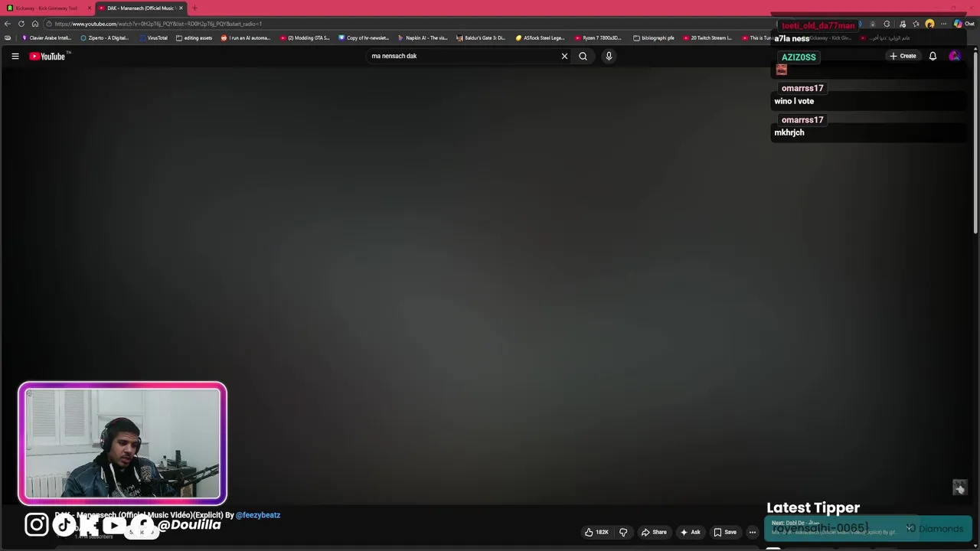Open YouTube notifications bell
The height and width of the screenshot is (551, 980).
coord(933,56)
